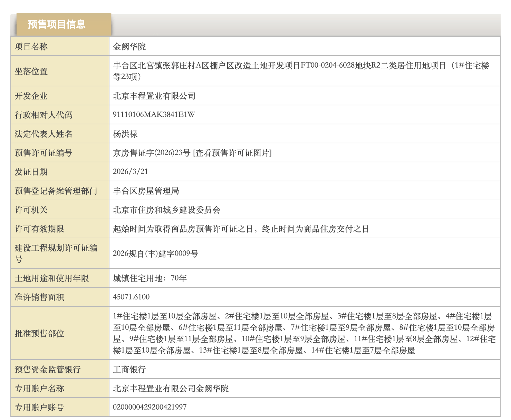The height and width of the screenshot is (420, 511).
Task: Click account name 北京丰程置业有限公司金阙华院
Action: 171,389
